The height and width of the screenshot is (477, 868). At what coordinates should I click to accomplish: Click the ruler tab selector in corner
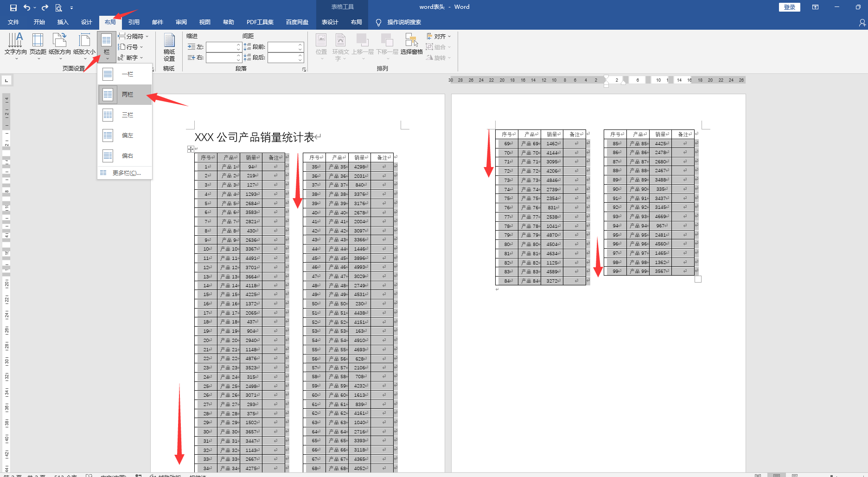(x=6, y=80)
